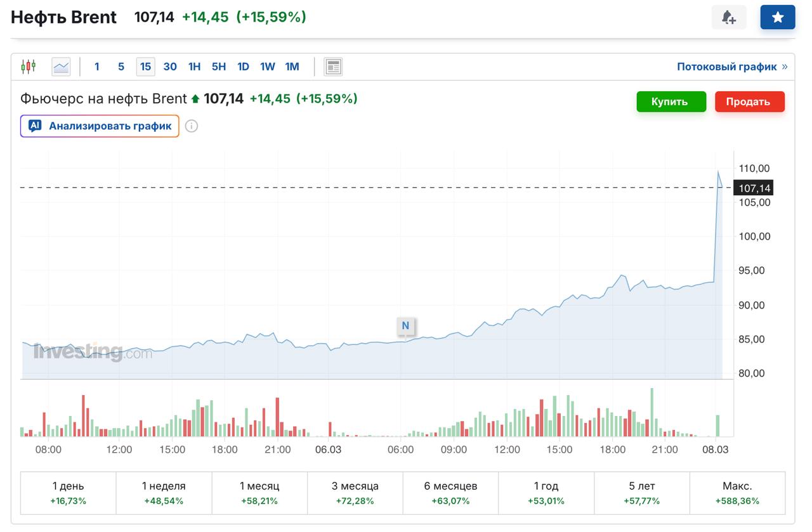
Task: Open the news display icon in toolbar
Action: [333, 67]
